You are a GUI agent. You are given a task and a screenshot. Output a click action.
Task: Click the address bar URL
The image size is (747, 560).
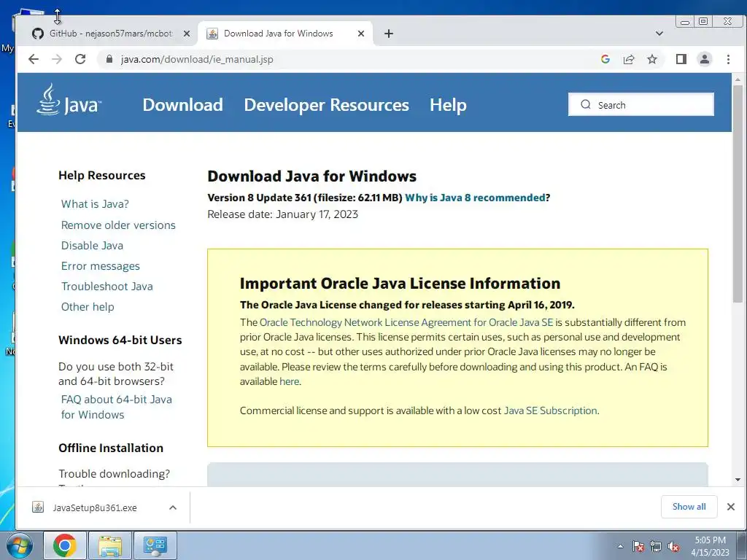coord(197,60)
